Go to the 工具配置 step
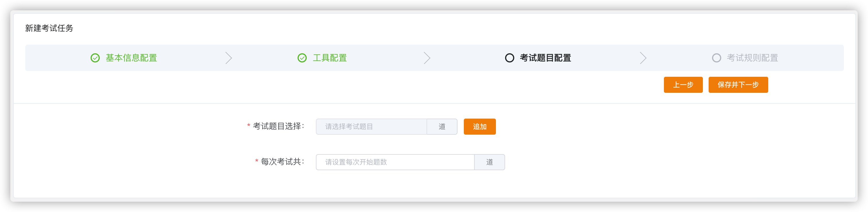Image resolution: width=868 pixels, height=212 pixels. 330,58
